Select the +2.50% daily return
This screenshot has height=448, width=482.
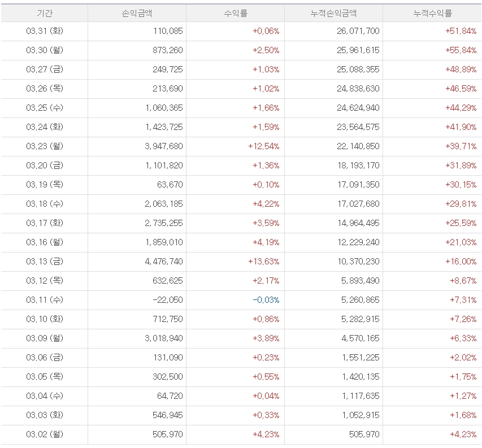pyautogui.click(x=266, y=50)
